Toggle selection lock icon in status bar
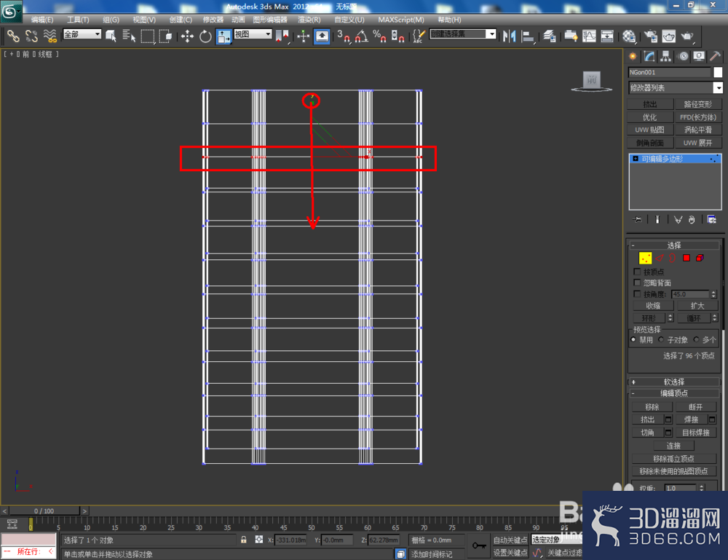Image resolution: width=728 pixels, height=560 pixels. click(244, 540)
